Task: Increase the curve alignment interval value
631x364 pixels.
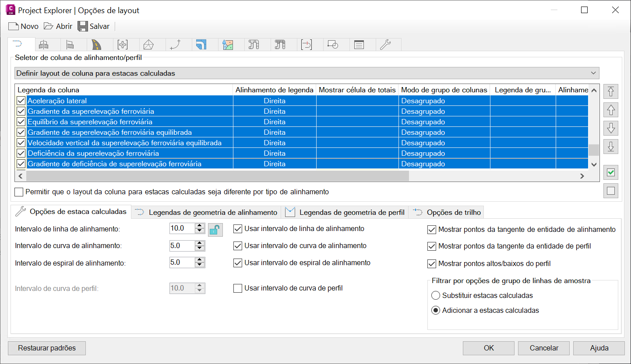Action: pyautogui.click(x=200, y=243)
